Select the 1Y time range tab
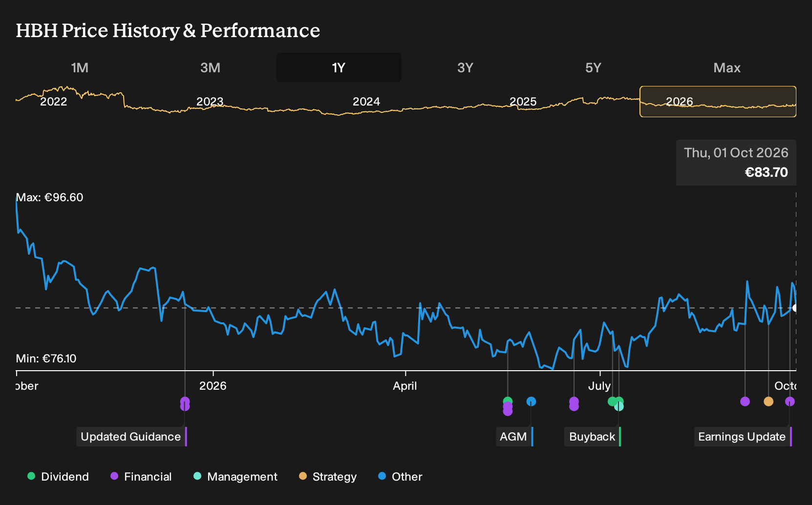The width and height of the screenshot is (812, 505). click(339, 67)
